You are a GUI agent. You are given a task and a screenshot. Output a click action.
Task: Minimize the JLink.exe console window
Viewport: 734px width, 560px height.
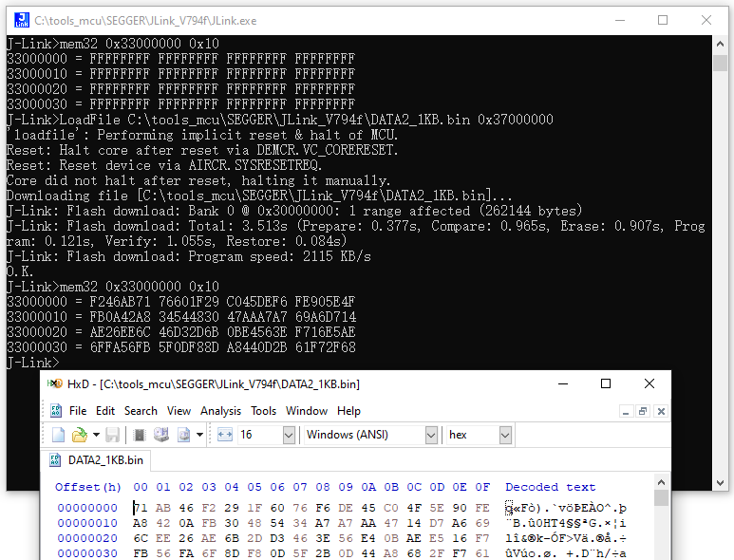pyautogui.click(x=620, y=20)
